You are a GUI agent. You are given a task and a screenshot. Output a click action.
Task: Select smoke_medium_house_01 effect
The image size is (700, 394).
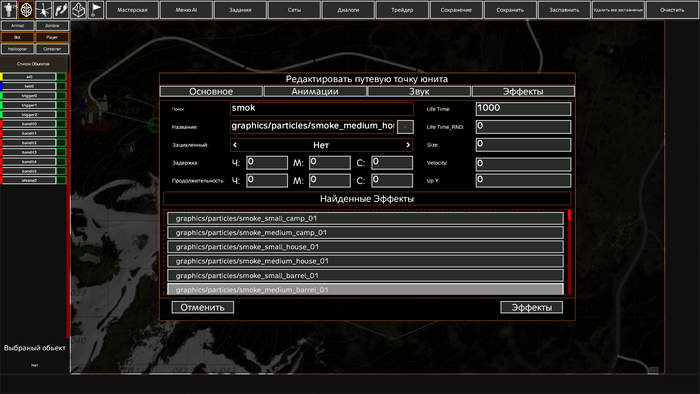(365, 261)
